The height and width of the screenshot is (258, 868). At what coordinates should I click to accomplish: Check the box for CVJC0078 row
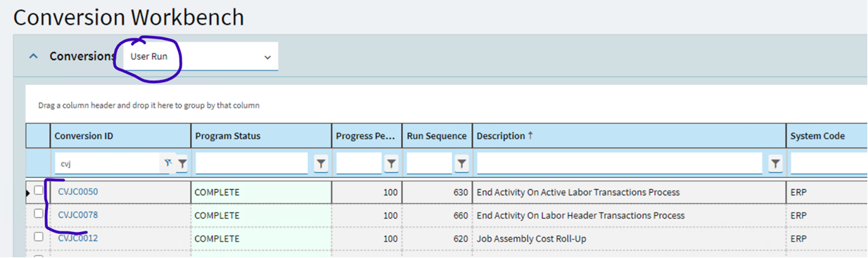[x=39, y=214]
